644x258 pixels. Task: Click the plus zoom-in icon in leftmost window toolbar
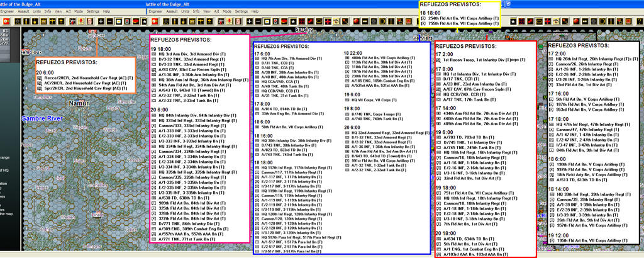pos(101,21)
